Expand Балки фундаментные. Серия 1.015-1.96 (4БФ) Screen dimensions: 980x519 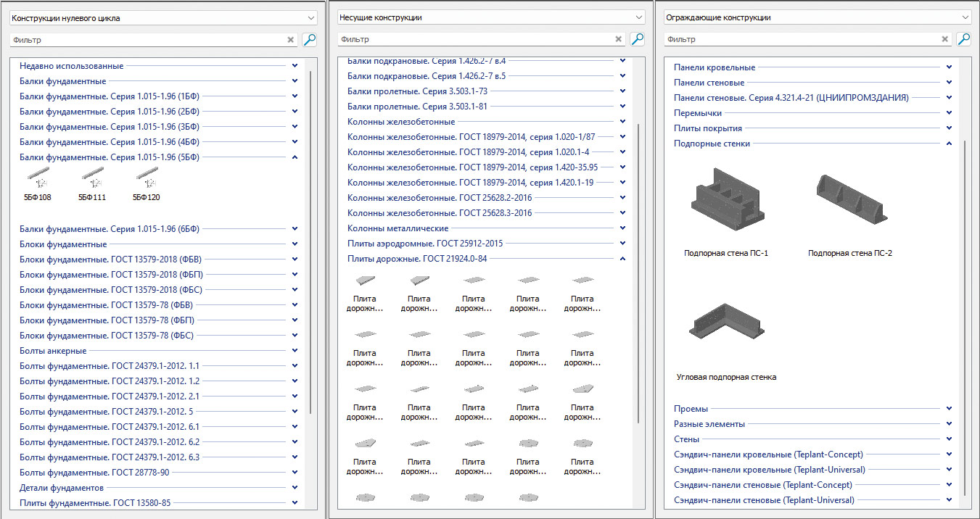click(295, 142)
